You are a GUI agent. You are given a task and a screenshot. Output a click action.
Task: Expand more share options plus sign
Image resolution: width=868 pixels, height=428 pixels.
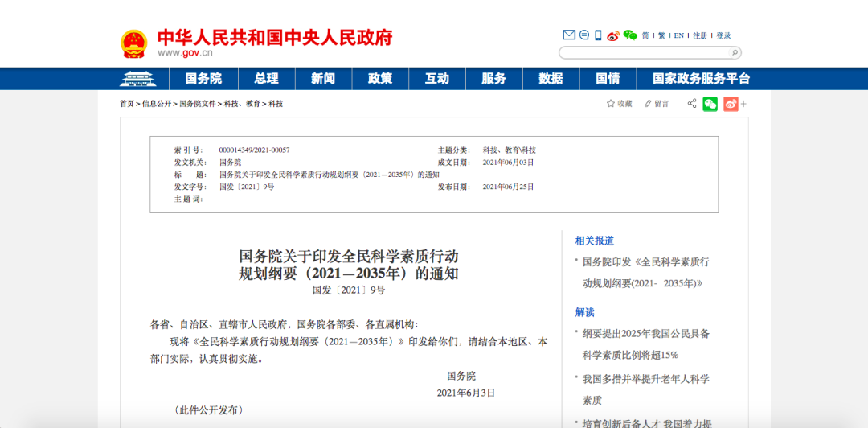743,104
